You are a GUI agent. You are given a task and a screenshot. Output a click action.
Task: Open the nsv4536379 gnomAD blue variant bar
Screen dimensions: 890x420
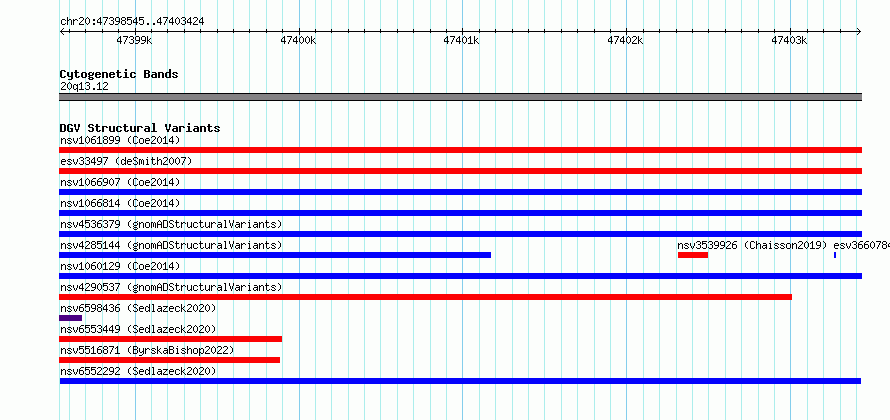click(460, 234)
